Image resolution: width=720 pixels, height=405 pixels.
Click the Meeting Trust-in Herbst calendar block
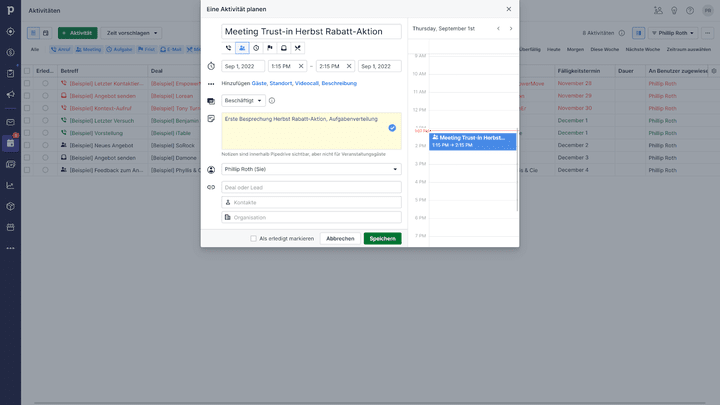(x=472, y=141)
